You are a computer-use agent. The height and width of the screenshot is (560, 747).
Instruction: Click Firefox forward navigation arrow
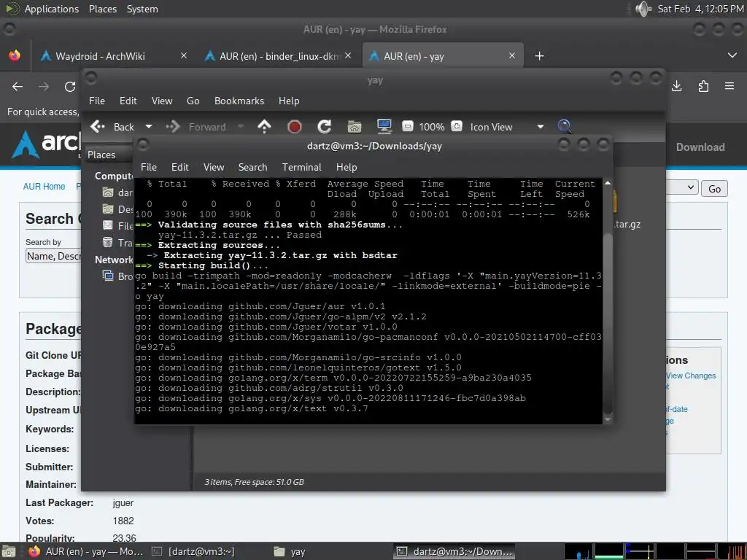point(44,87)
